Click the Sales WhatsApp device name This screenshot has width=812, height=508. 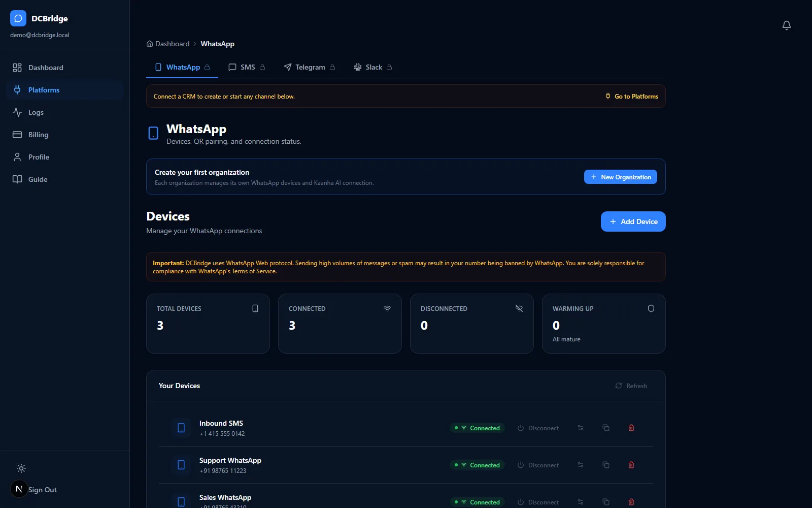(x=225, y=497)
